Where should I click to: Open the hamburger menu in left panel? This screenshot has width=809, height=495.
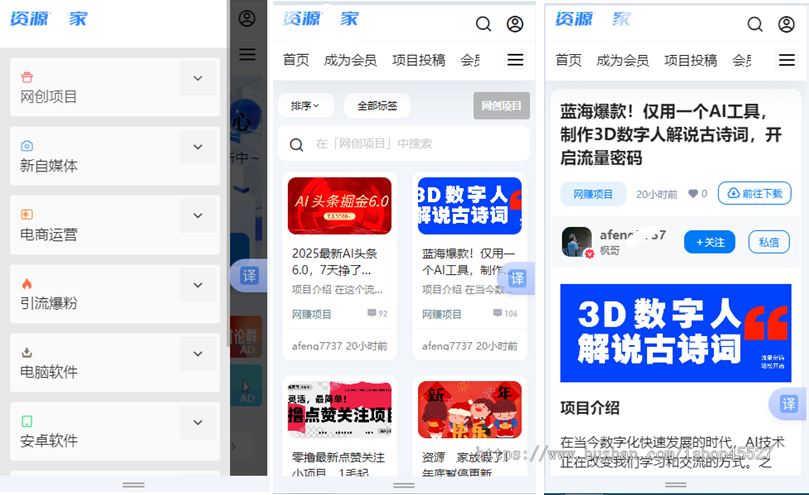(x=247, y=54)
